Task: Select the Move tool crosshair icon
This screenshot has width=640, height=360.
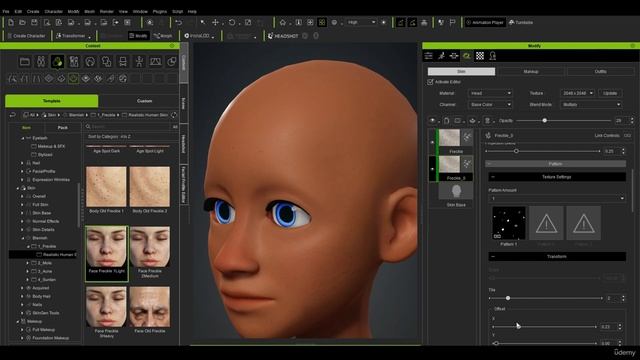Action: pos(216,22)
